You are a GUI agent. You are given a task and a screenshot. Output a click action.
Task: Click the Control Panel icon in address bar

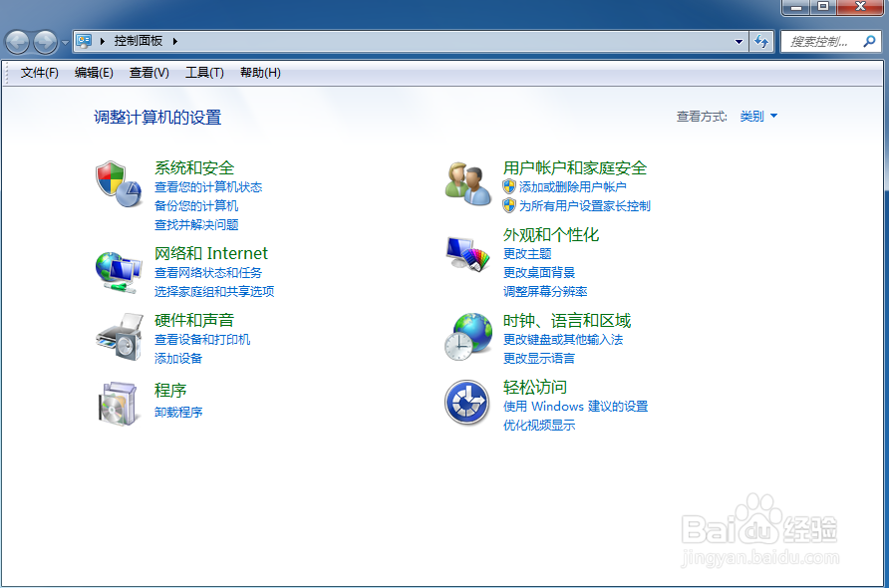pos(84,41)
